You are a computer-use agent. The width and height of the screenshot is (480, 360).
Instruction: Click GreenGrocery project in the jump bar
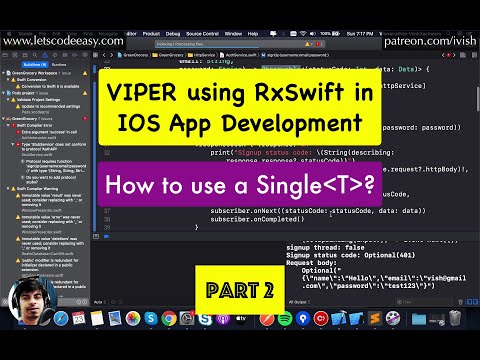tap(133, 55)
